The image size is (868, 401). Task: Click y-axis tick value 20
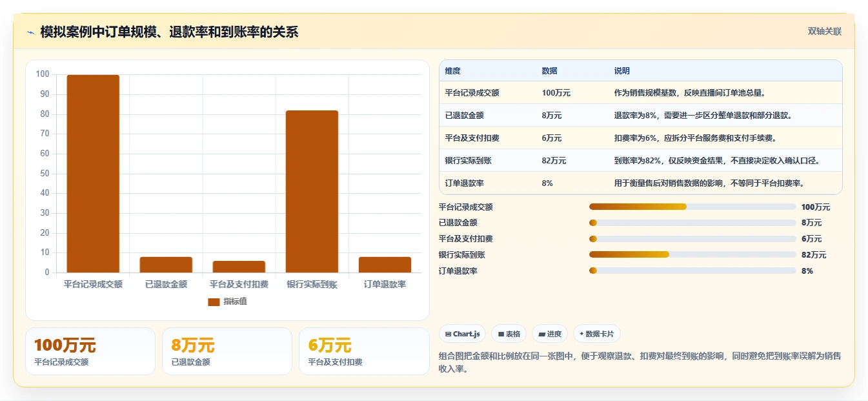click(45, 232)
